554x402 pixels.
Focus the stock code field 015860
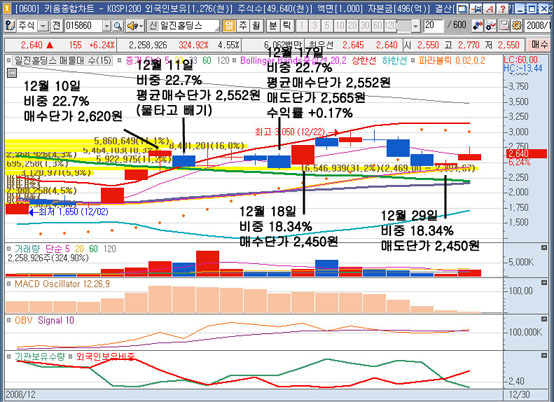[83, 25]
